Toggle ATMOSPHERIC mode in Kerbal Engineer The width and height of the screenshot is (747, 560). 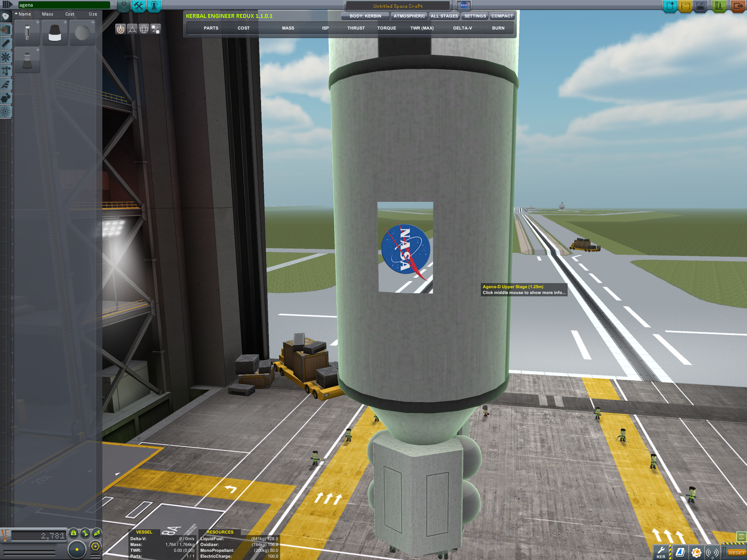tap(409, 16)
